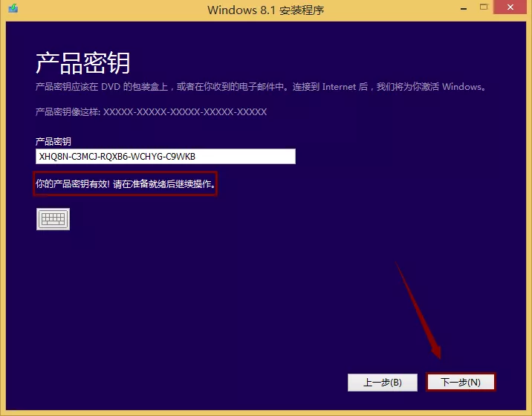
Task: Click the setup program icon in title bar
Action: click(x=13, y=8)
